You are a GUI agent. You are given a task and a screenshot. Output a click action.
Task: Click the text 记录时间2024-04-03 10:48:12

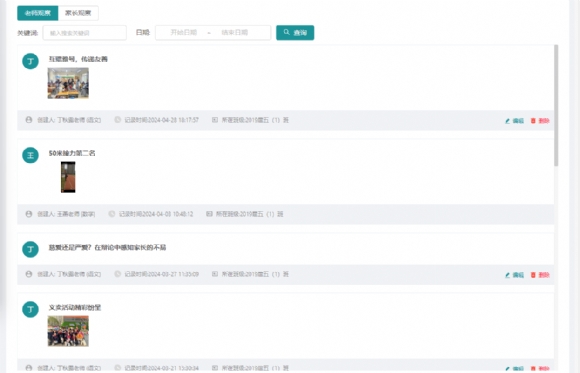point(156,214)
